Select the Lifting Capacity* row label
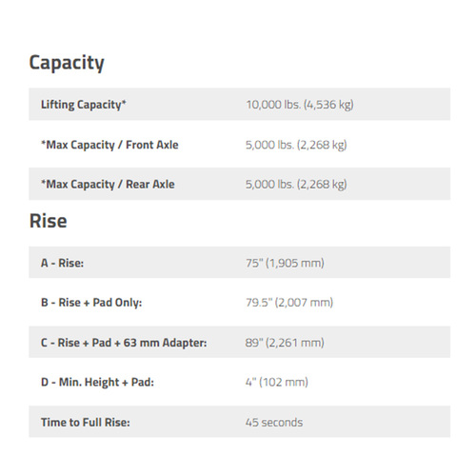Image resolution: width=476 pixels, height=476 pixels. click(84, 105)
